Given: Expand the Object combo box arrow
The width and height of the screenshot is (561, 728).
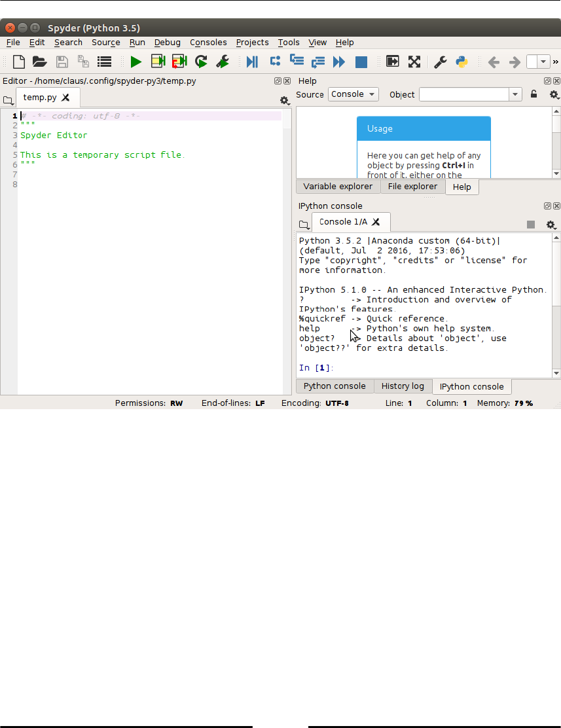Looking at the screenshot, I should point(515,94).
